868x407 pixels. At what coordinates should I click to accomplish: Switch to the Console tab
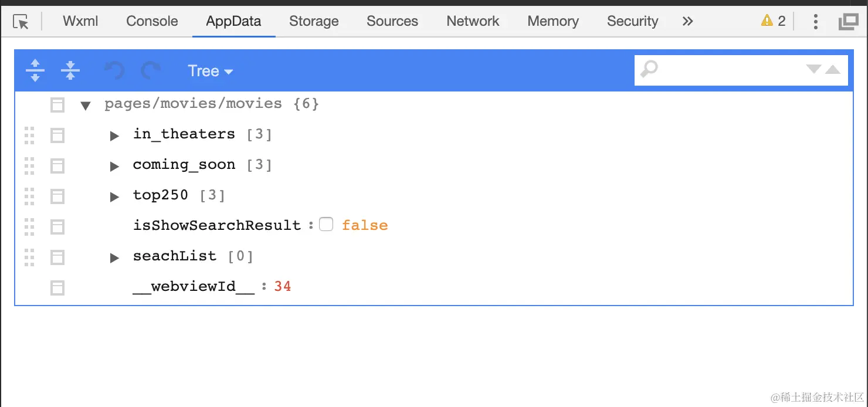[x=152, y=21]
